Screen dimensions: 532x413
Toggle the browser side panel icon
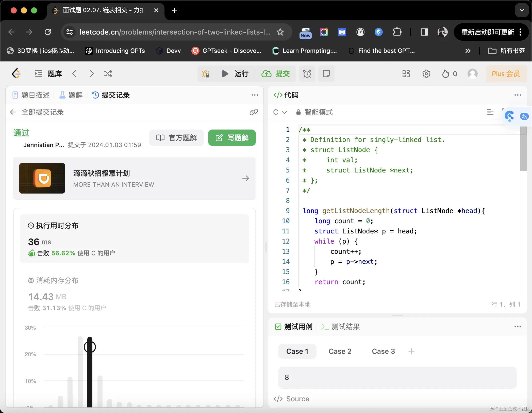424,32
